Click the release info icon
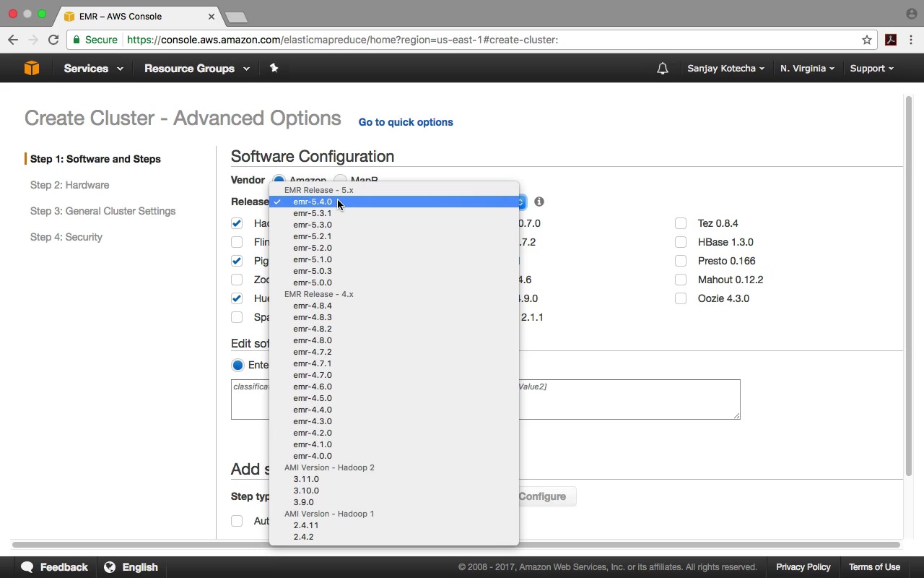This screenshot has height=578, width=924. (x=539, y=202)
